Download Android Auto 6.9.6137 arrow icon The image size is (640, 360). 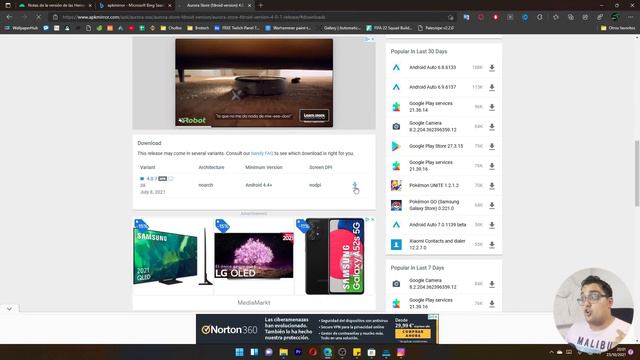coord(492,87)
